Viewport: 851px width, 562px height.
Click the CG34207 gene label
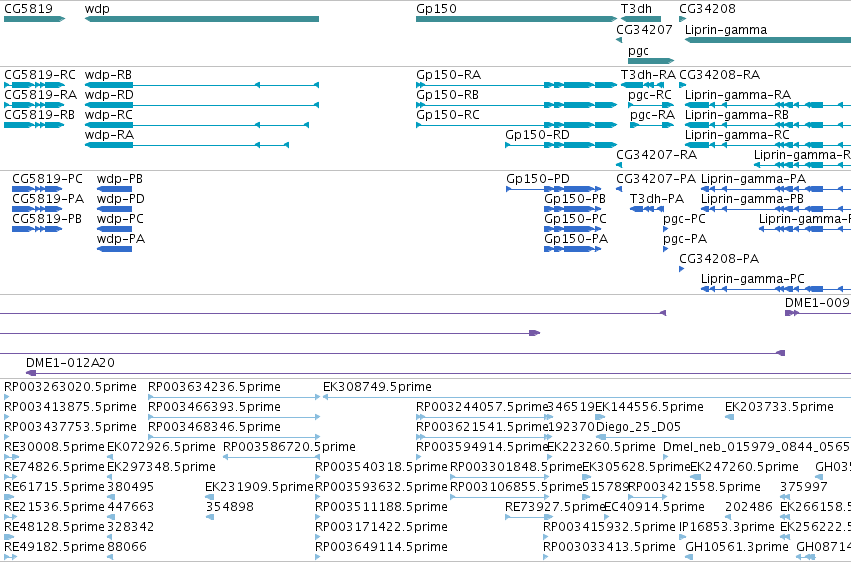644,30
